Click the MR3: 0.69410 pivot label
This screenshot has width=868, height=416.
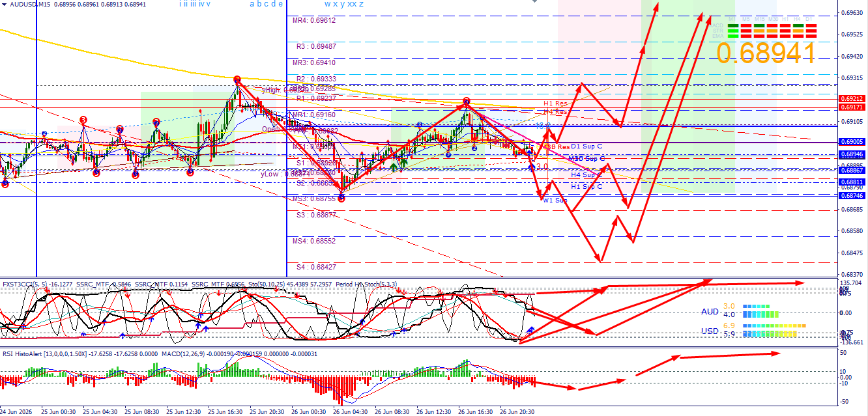click(313, 63)
